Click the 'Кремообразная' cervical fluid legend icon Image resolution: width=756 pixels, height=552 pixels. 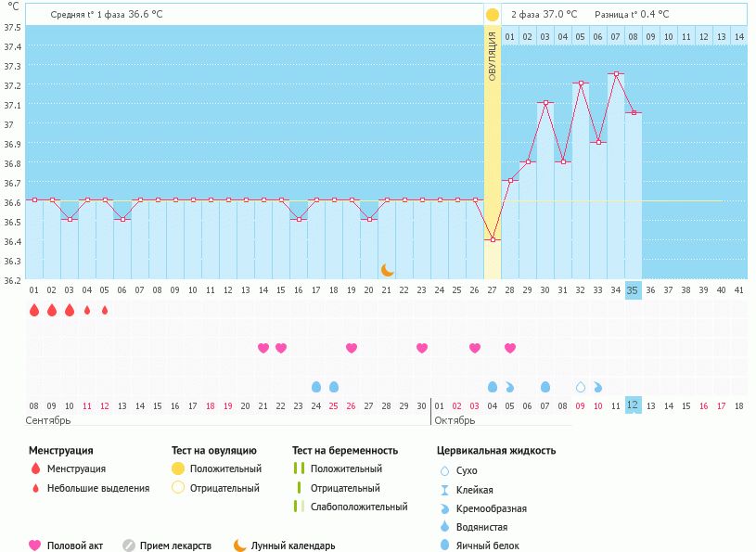tap(445, 508)
